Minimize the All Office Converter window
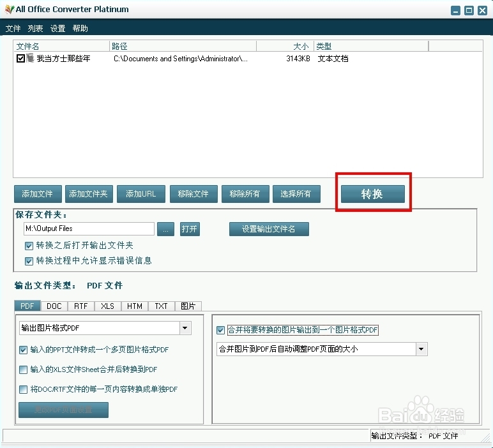 pyautogui.click(x=455, y=11)
